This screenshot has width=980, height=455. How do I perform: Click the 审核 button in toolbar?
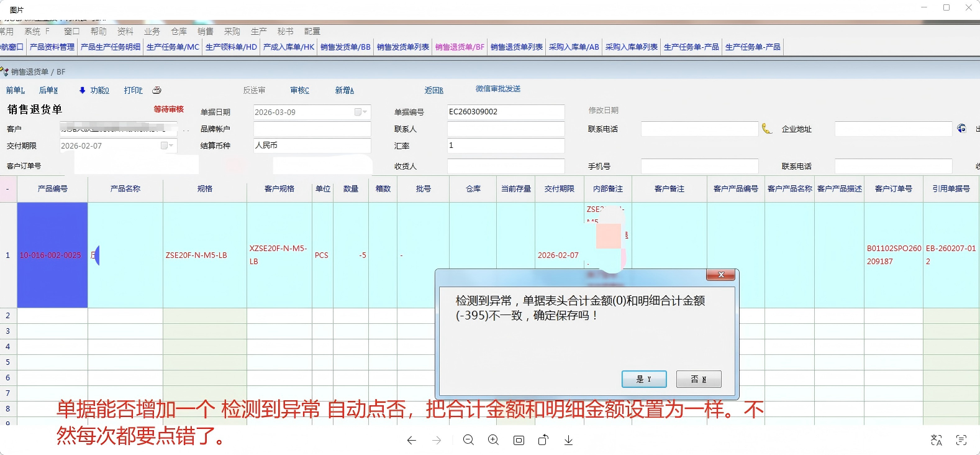point(299,90)
